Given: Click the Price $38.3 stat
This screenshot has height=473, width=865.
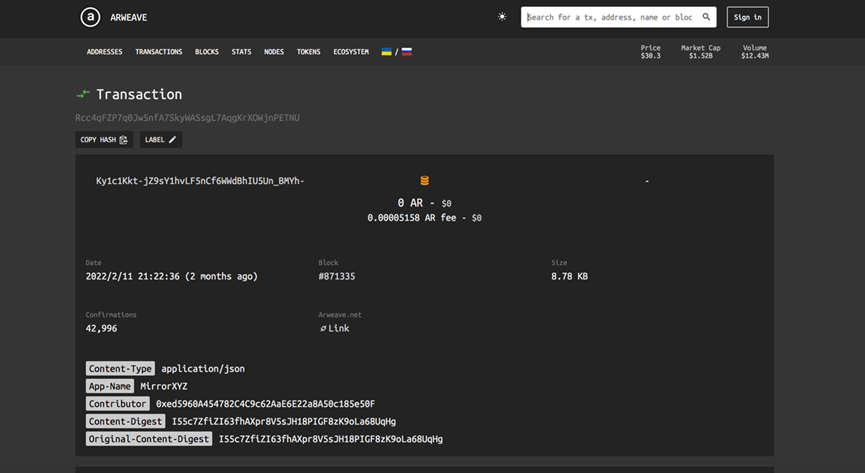Looking at the screenshot, I should [x=650, y=52].
